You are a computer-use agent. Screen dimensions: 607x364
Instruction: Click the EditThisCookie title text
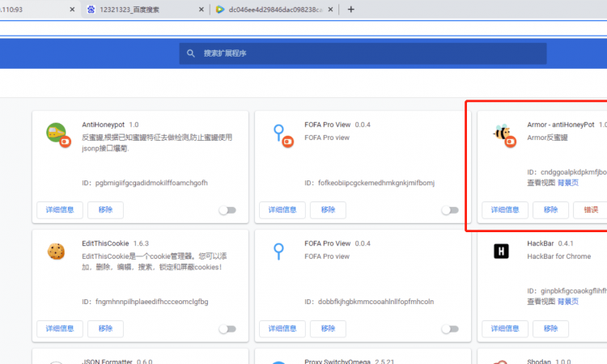click(105, 243)
